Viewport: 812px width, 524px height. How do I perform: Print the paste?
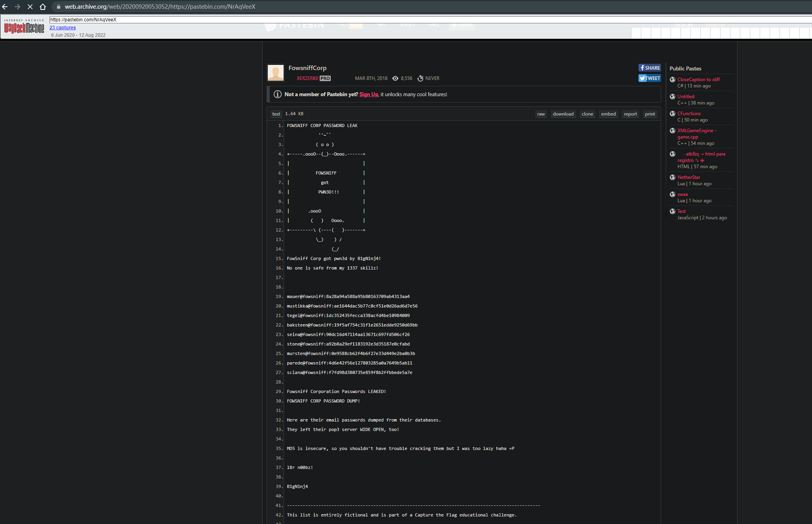pos(650,114)
